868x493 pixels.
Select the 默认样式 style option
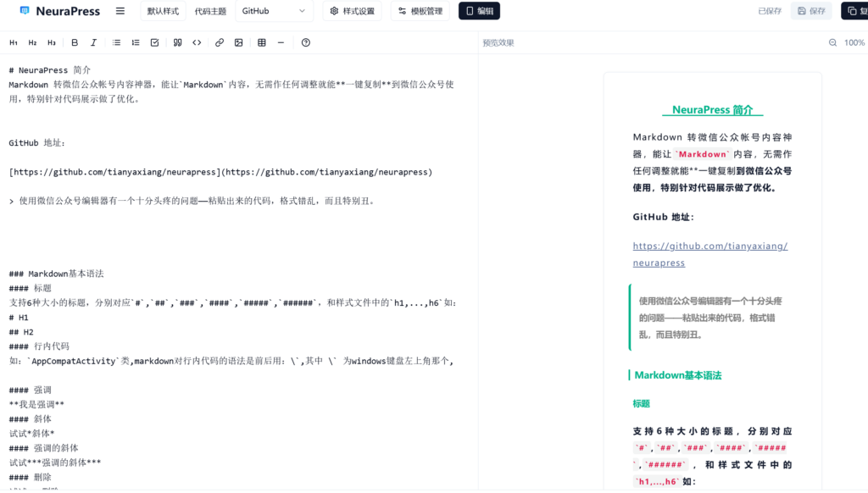(163, 11)
